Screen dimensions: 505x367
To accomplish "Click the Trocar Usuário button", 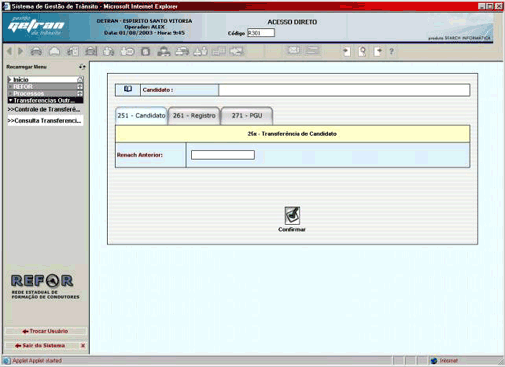I will [45, 331].
